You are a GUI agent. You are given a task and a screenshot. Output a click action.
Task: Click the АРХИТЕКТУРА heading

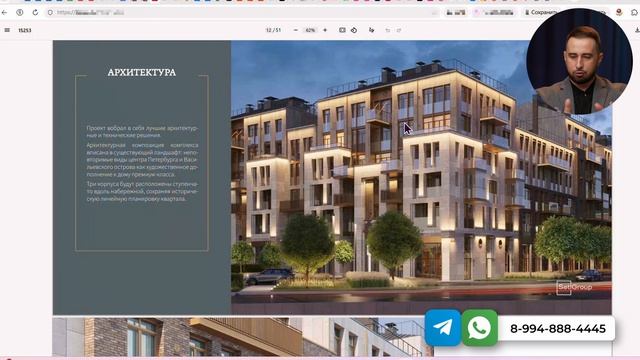pos(142,73)
